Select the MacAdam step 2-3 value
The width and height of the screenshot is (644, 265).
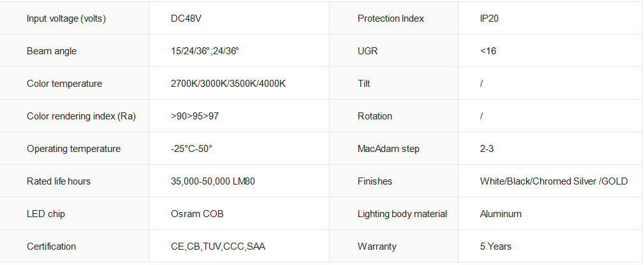487,149
